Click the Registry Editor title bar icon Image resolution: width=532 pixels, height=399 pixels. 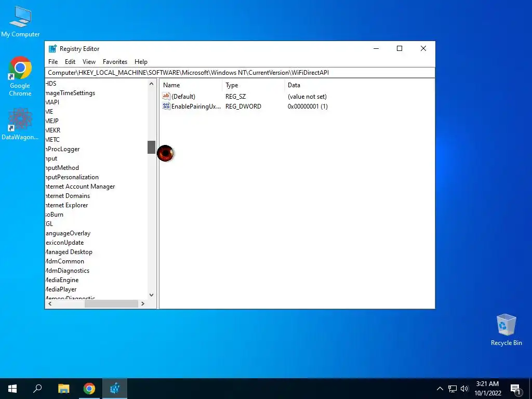coord(52,48)
